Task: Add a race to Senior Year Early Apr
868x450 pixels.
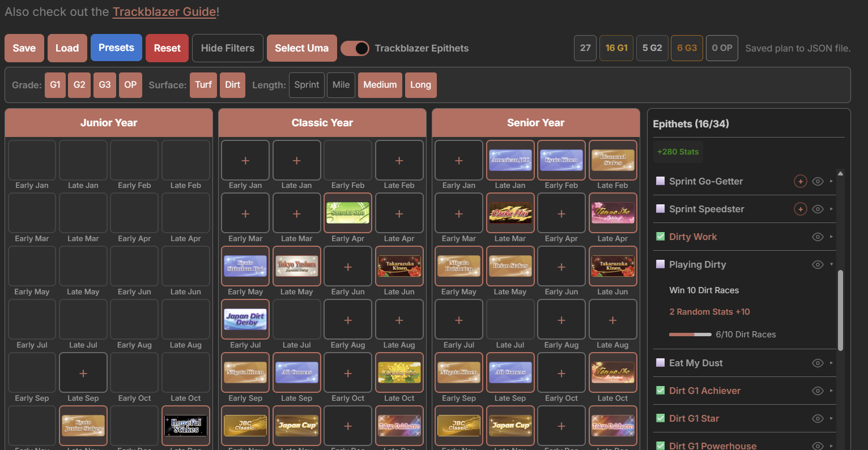Action: [561, 213]
